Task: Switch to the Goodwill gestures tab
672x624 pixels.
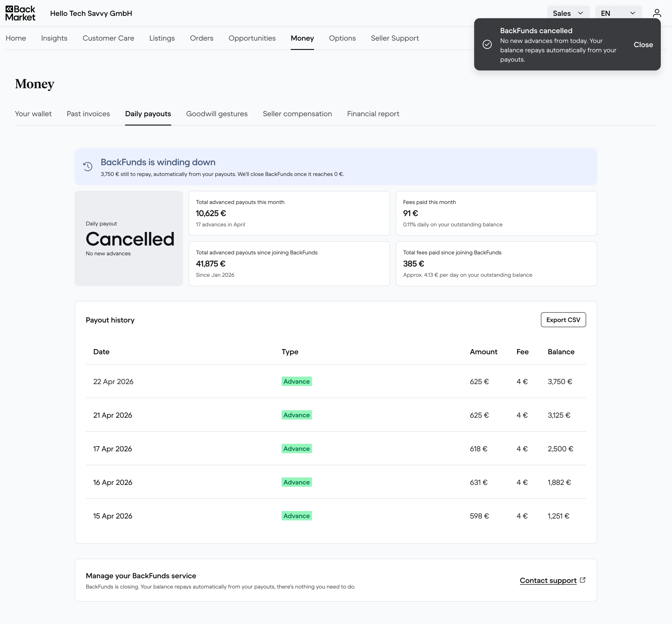Action: (217, 114)
